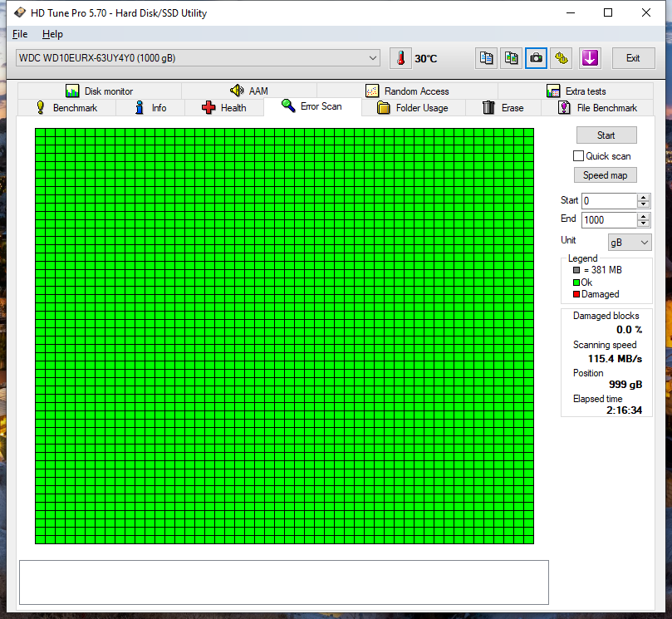Toggle Quick scan off after checking
672x619 pixels.
click(578, 155)
